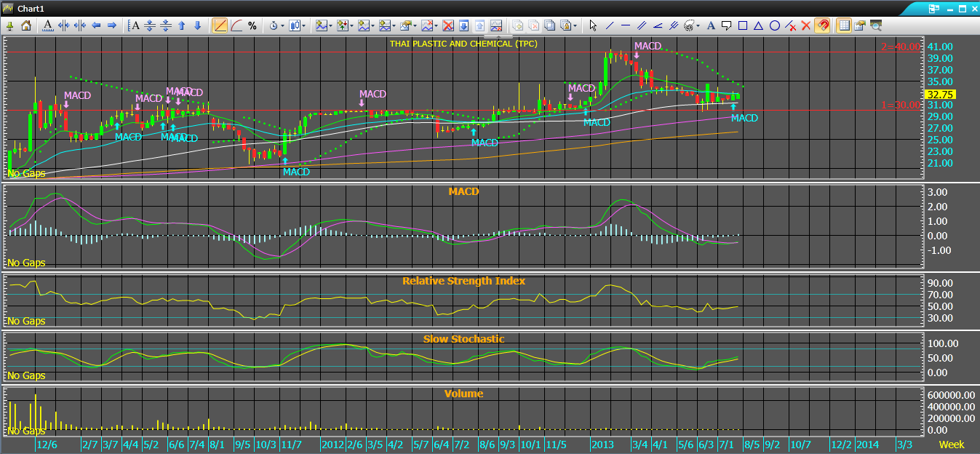The image size is (980, 454).
Task: Pick the rectangle shape drawing tool
Action: click(742, 25)
